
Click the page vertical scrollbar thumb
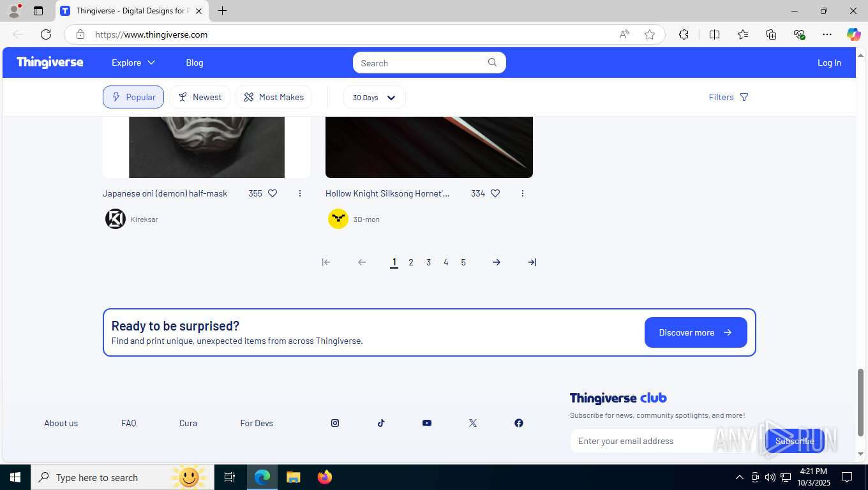(x=861, y=403)
